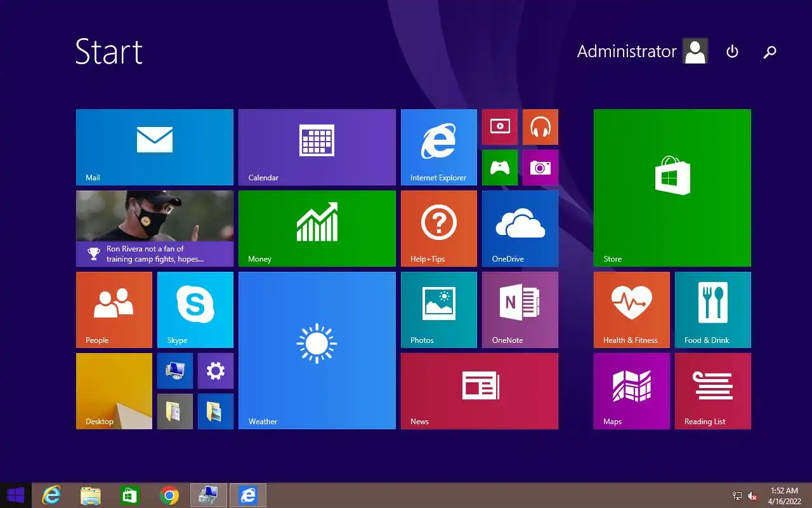Click the network tray icon

point(737,496)
